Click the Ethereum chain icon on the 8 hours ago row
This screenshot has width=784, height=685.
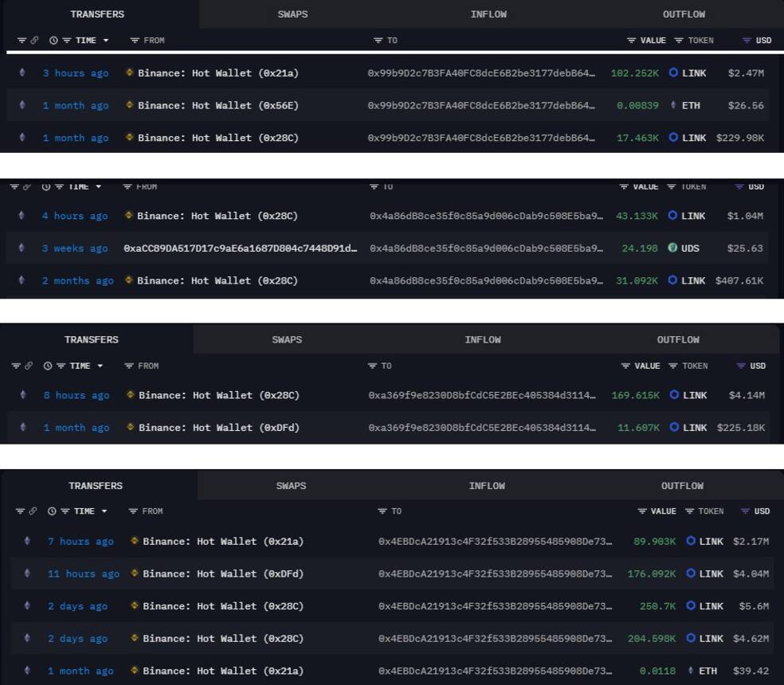click(22, 394)
